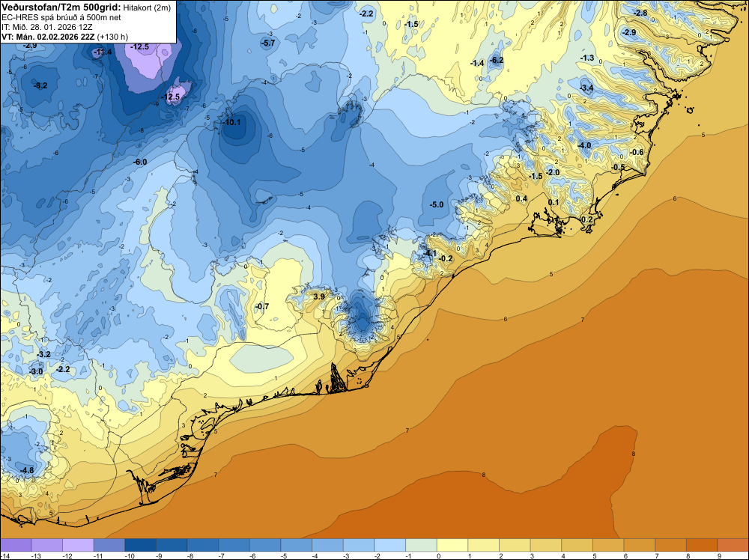Click the '(+130 h)' forecast offset text
Image resolution: width=749 pixels, height=560 pixels.
click(112, 37)
